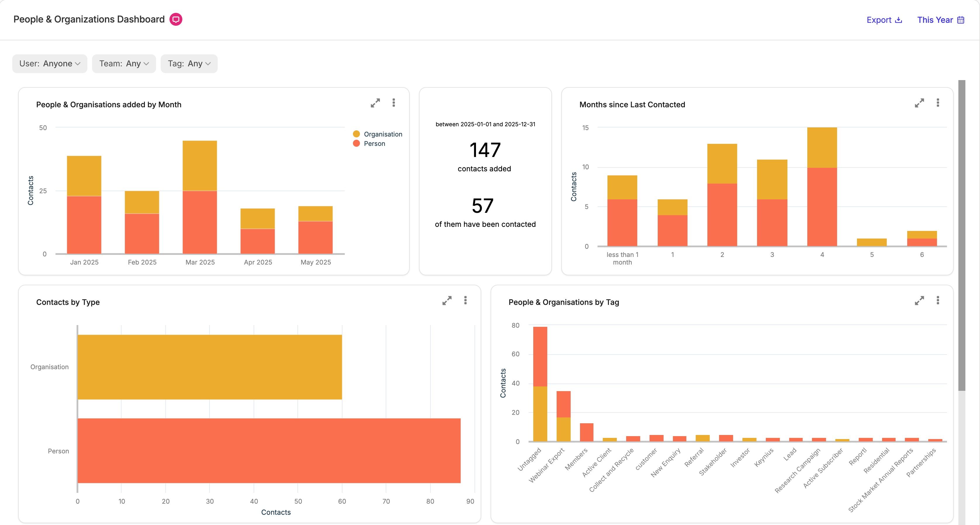
Task: Click the 'Months since Last Contacted' title
Action: click(632, 105)
